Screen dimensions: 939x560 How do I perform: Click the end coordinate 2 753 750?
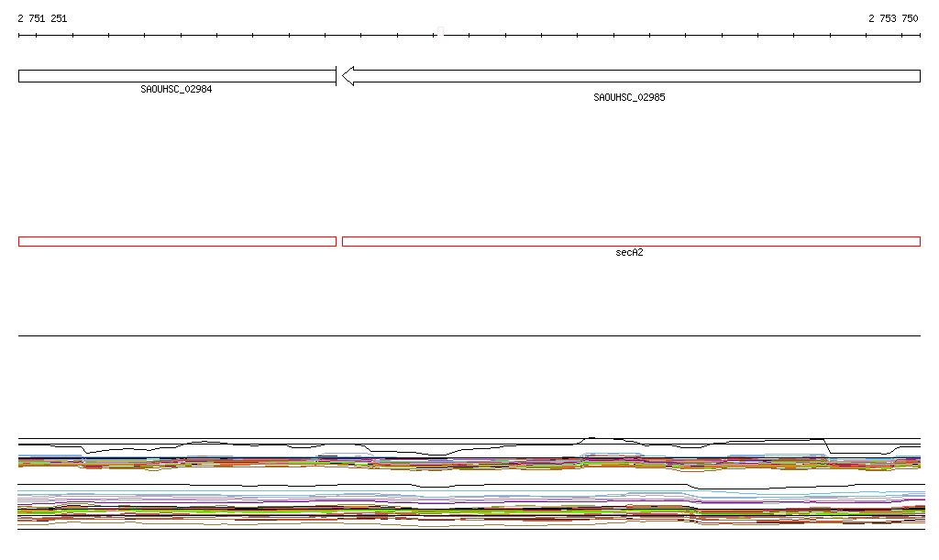[x=893, y=18]
